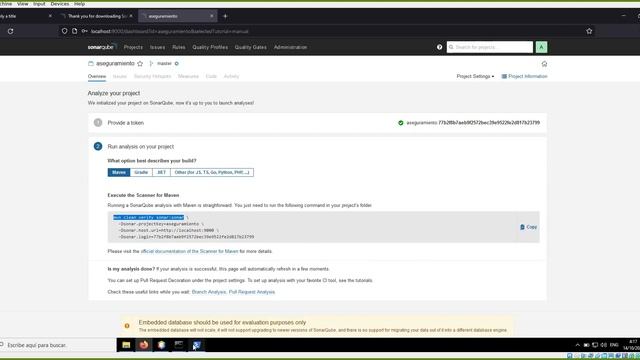Click the Search for projects field
The image size is (640, 360).
(x=490, y=47)
